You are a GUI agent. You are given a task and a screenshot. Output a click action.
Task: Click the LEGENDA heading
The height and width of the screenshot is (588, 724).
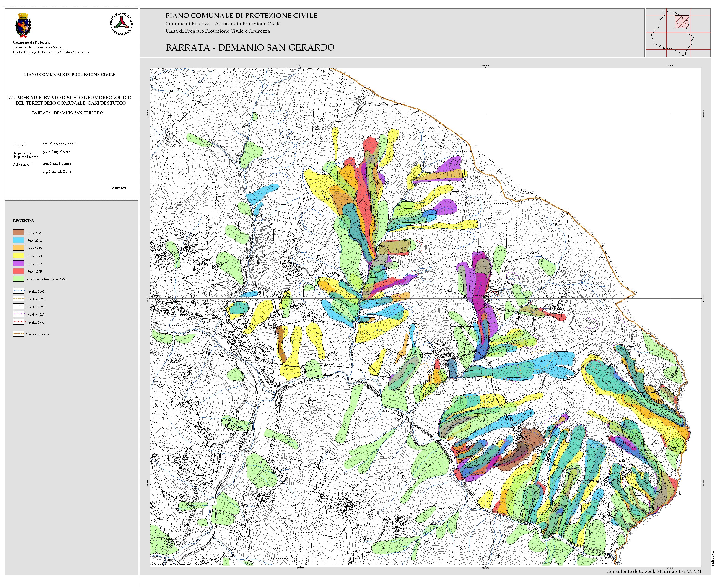[23, 221]
